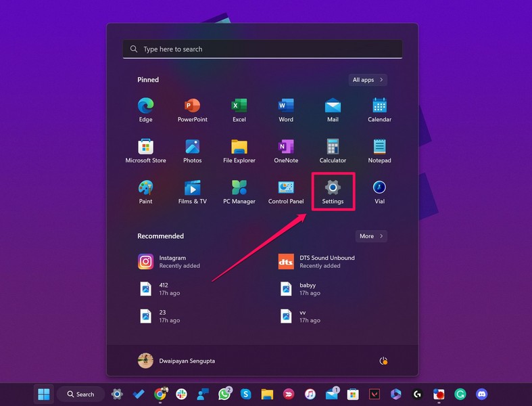Open the recommended file named 412
This screenshot has width=532, height=406.
160,289
